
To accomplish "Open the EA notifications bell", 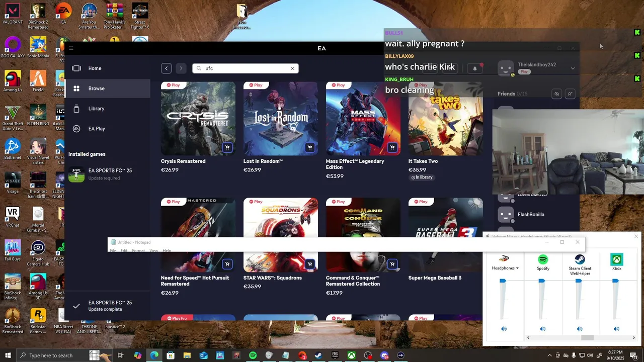I will [474, 68].
